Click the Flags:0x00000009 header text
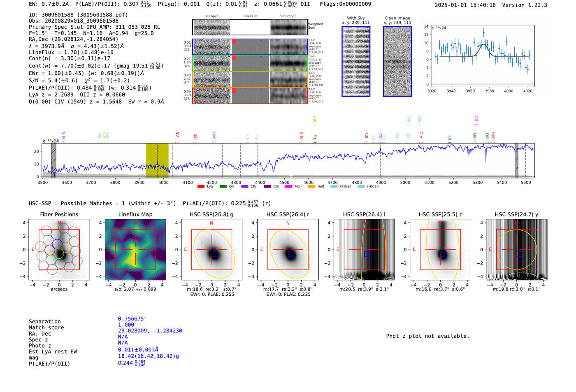 click(345, 4)
